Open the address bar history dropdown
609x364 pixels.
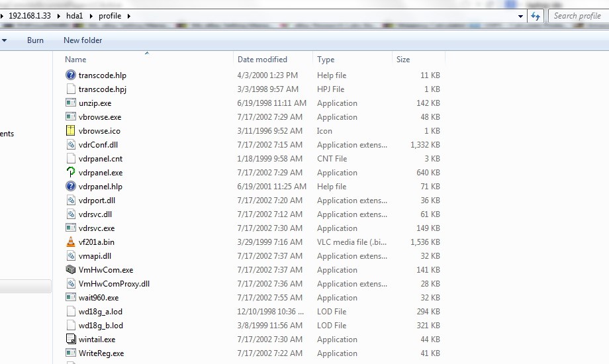tap(520, 16)
